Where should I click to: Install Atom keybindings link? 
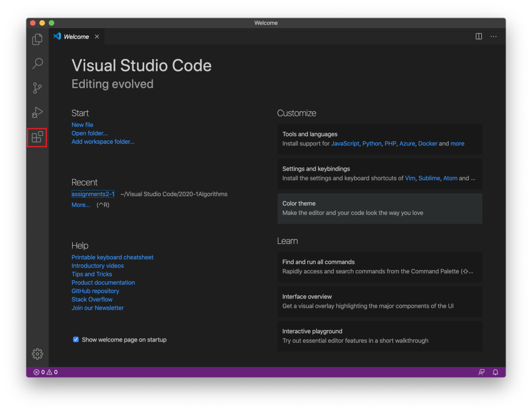450,178
